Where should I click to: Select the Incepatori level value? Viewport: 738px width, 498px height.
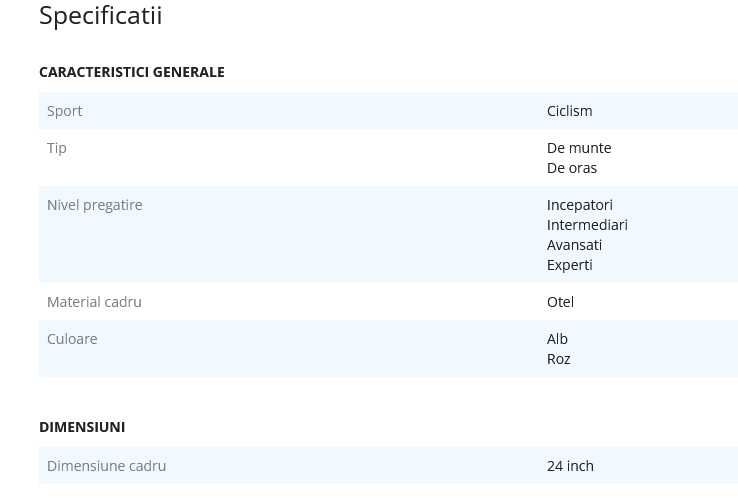(580, 205)
